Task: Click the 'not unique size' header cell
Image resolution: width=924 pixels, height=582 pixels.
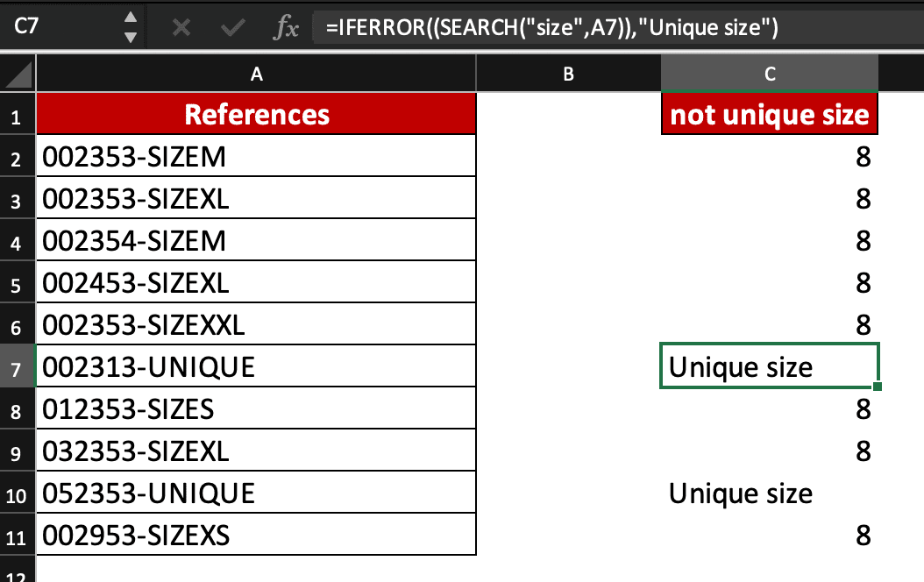Action: coord(769,114)
